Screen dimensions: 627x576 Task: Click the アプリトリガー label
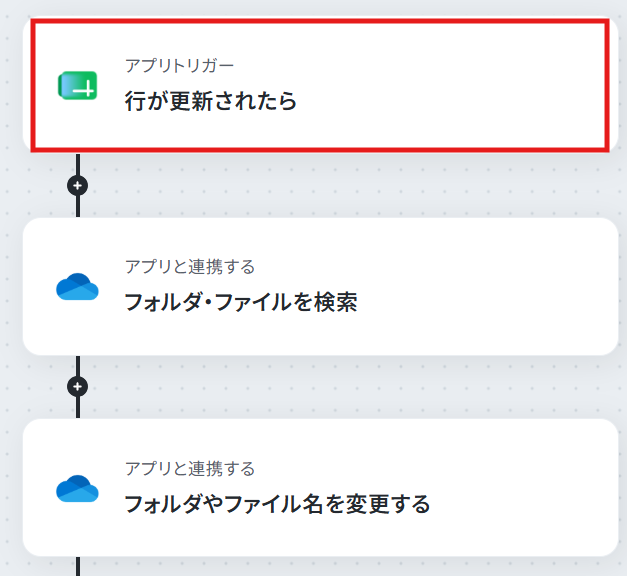179,66
